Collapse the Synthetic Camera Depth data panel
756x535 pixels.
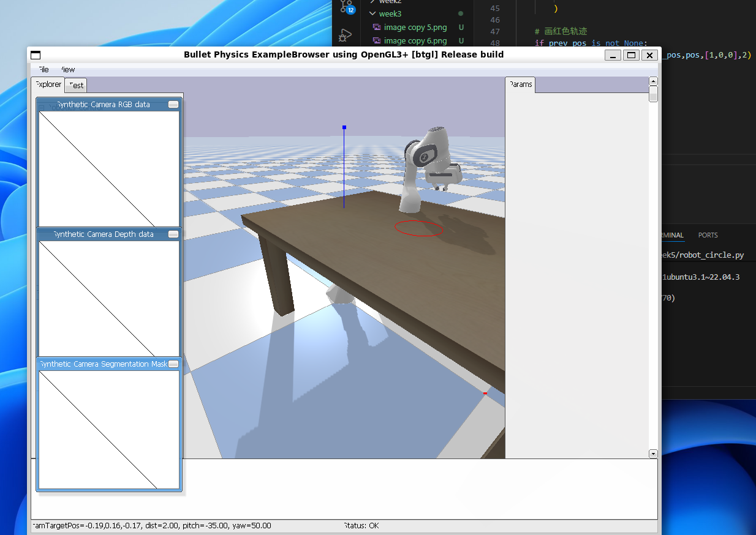(x=173, y=234)
